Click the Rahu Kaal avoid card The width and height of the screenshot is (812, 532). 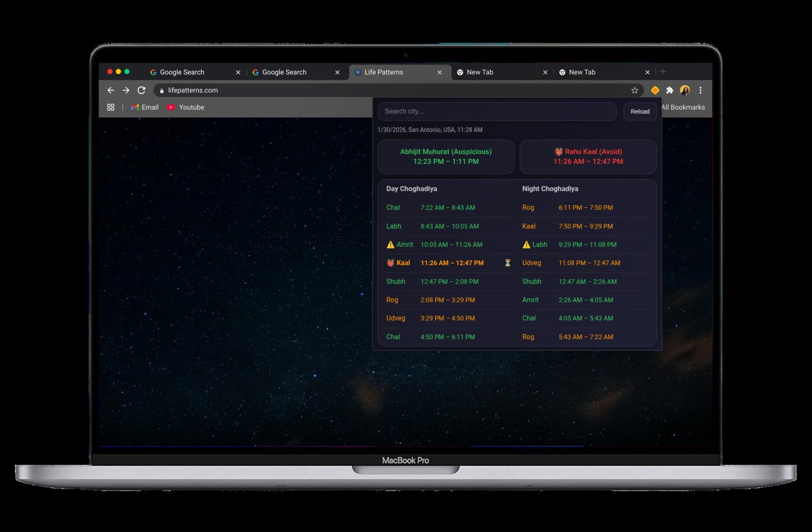click(588, 156)
